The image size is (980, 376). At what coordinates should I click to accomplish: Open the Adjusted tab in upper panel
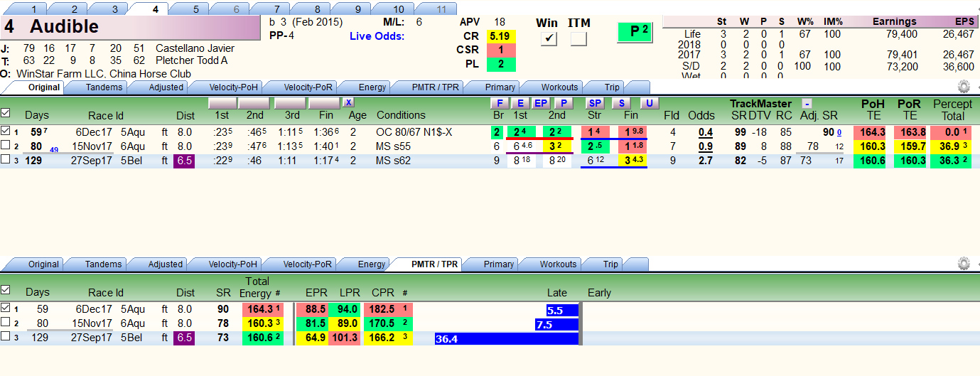(x=166, y=87)
